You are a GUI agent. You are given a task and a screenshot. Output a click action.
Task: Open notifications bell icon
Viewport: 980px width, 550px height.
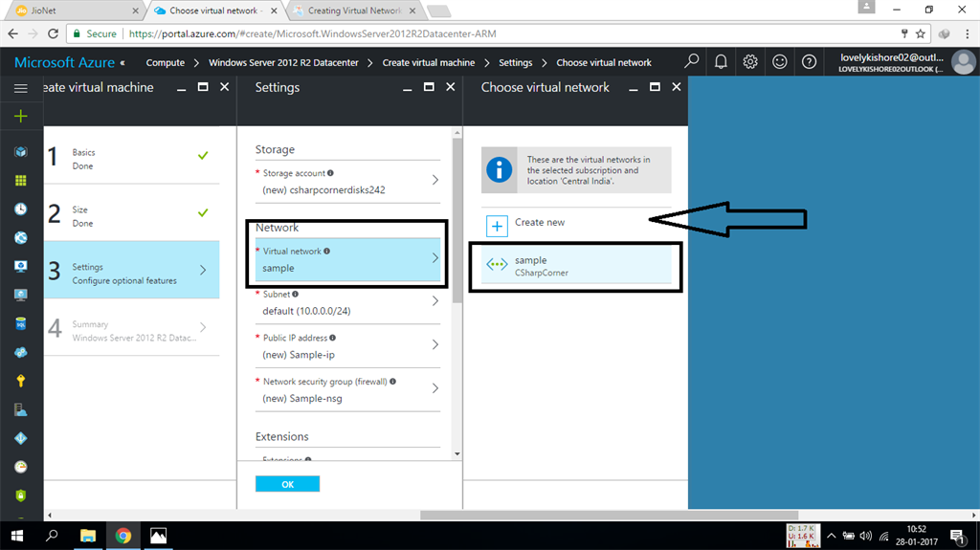(721, 62)
